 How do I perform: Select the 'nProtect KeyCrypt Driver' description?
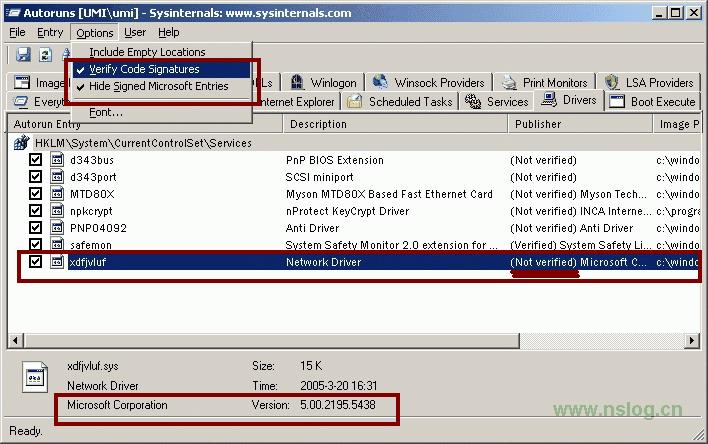pyautogui.click(x=347, y=211)
